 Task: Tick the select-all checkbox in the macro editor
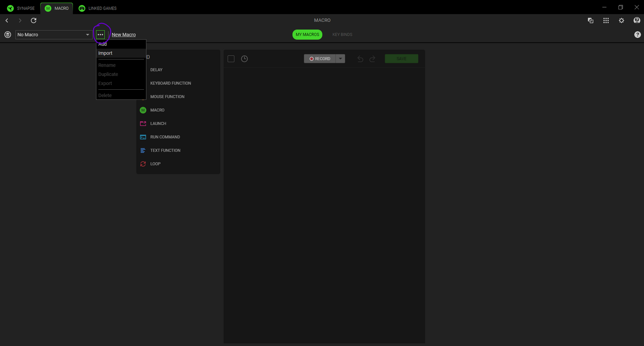(231, 59)
